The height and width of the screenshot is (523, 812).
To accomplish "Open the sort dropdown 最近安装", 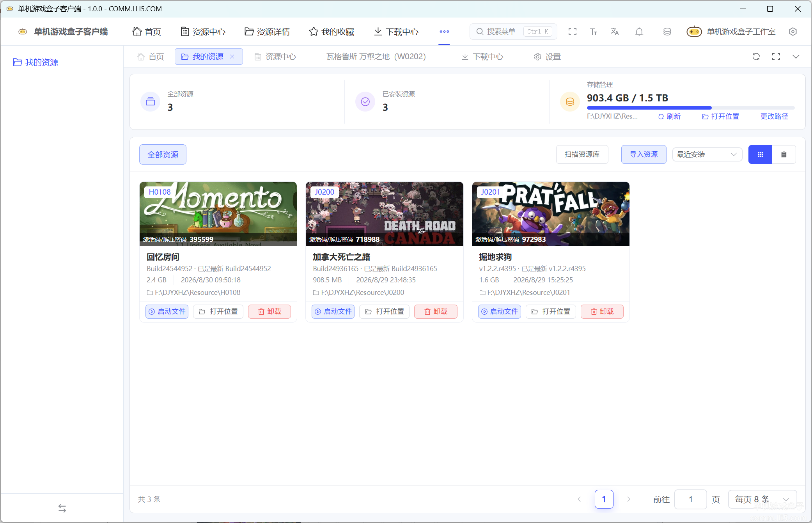I will [x=707, y=154].
